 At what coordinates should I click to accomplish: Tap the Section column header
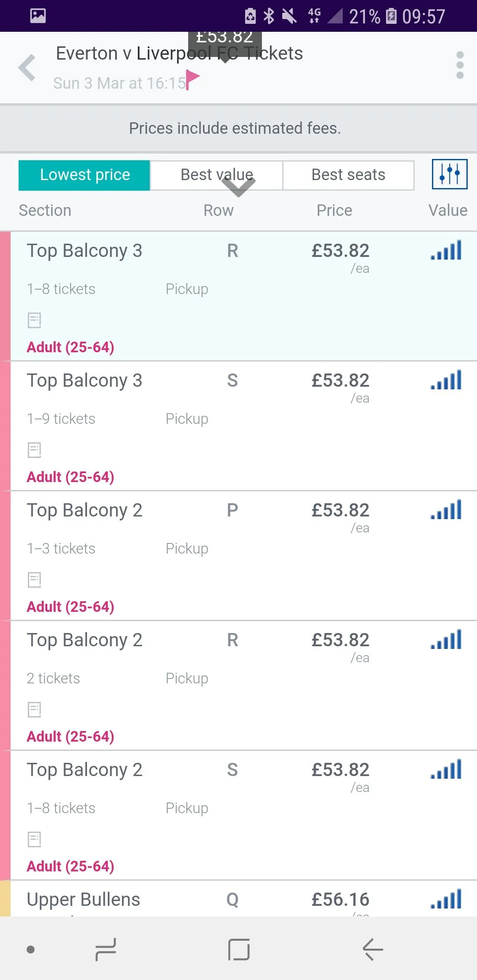(x=45, y=211)
